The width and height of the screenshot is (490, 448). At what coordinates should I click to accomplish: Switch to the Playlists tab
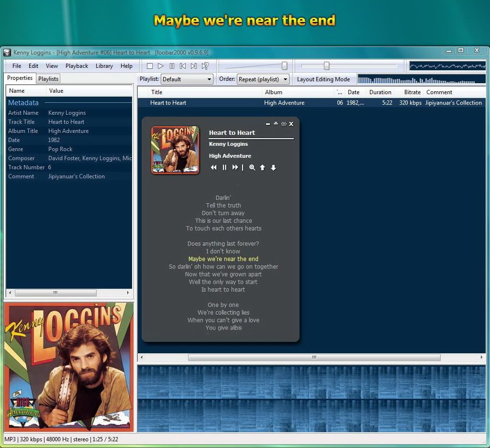coord(48,79)
